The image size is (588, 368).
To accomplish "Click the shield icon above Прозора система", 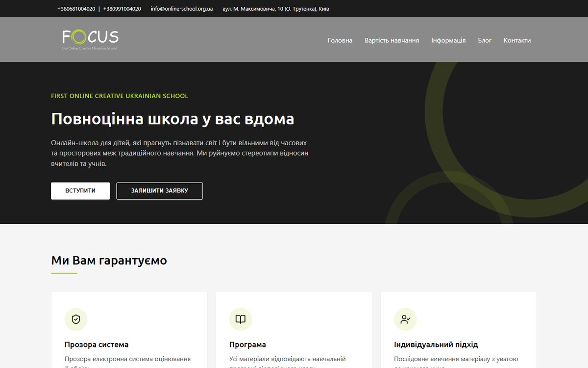I will pos(76,319).
